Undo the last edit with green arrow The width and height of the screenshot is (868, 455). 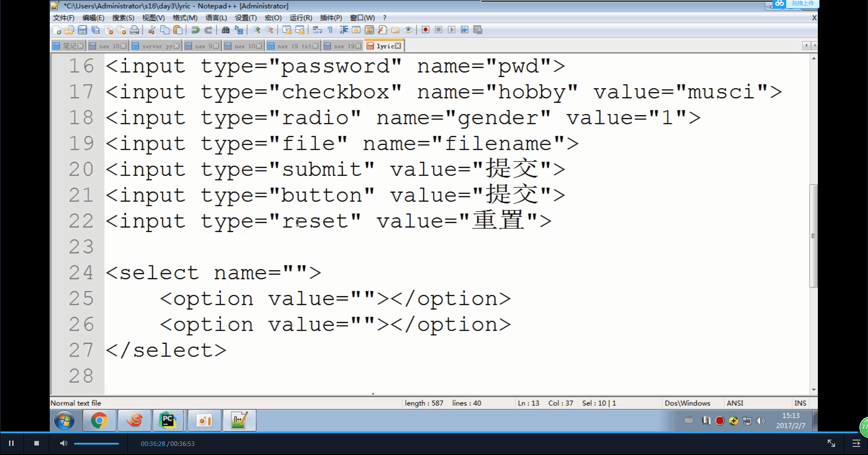[195, 30]
